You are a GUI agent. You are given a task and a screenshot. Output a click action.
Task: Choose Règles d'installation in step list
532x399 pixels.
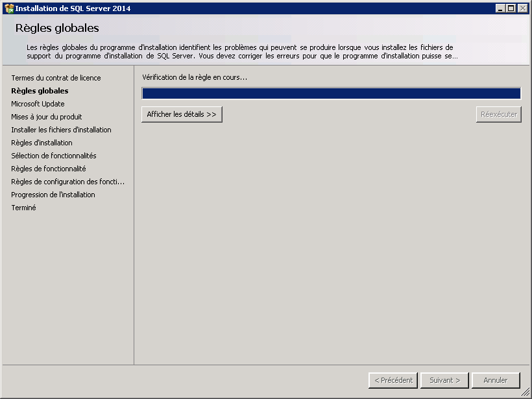(x=42, y=143)
